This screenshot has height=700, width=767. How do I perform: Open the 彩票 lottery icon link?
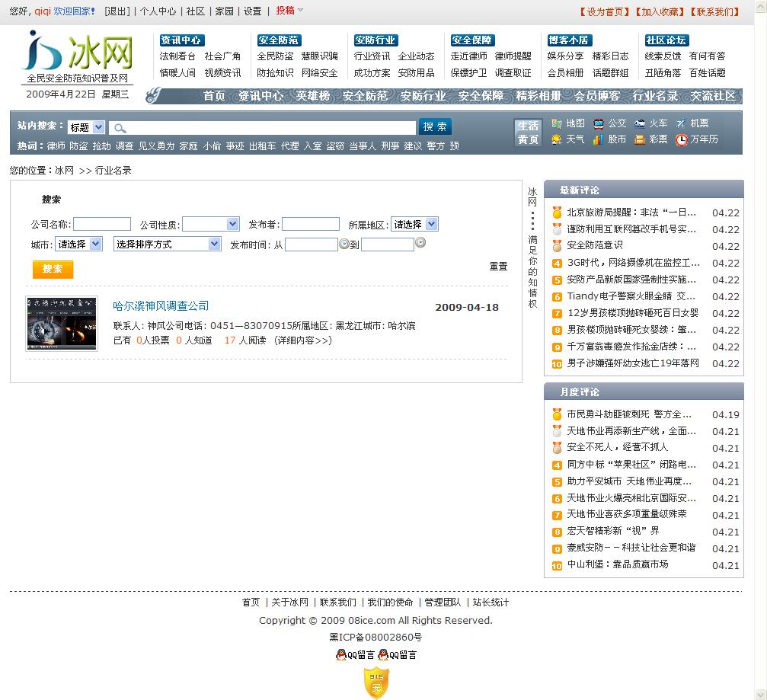639,139
